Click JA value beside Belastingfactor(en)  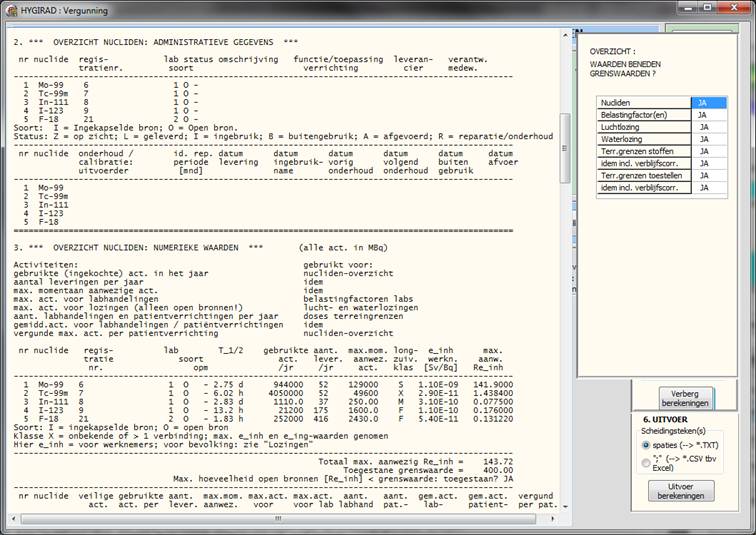point(708,115)
